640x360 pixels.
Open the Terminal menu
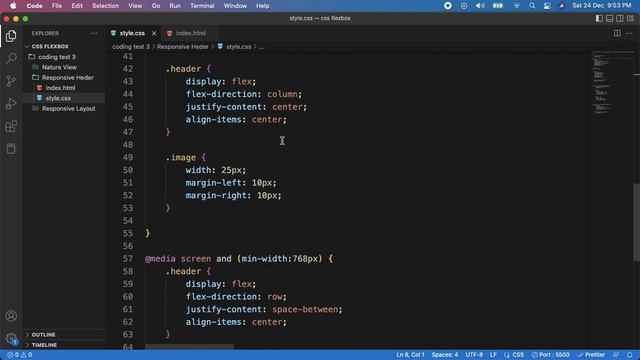pos(202,6)
